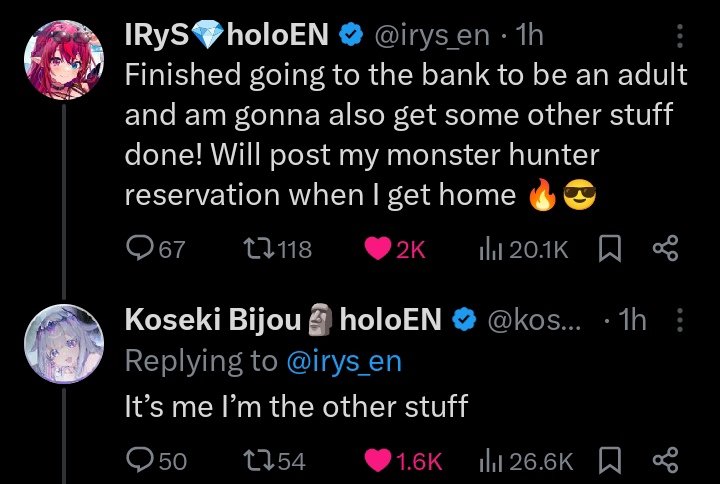Share Koseki Bijou's reply
Screen dimensions: 720x484
665,460
